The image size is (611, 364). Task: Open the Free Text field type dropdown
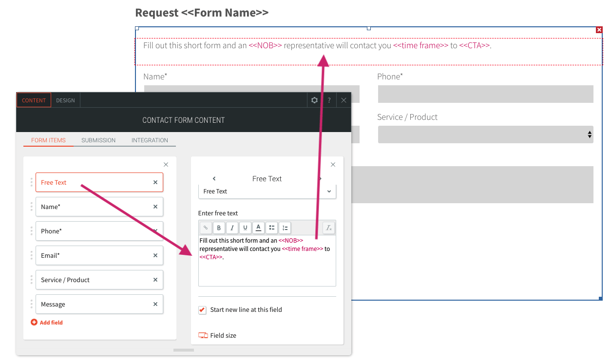(x=267, y=191)
